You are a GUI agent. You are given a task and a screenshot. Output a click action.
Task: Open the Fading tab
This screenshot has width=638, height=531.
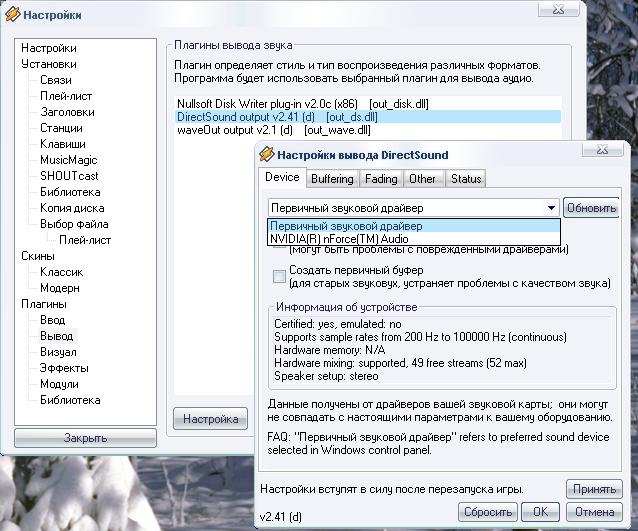[380, 179]
